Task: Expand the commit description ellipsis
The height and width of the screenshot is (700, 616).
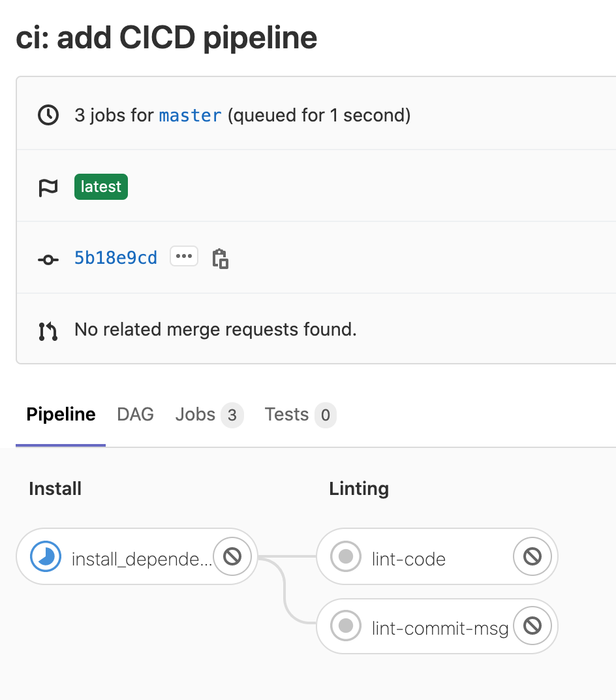Action: tap(183, 257)
